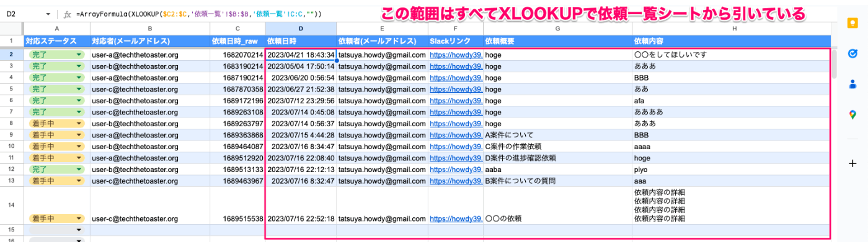868x242 pixels.
Task: Select column D header
Action: (301, 28)
